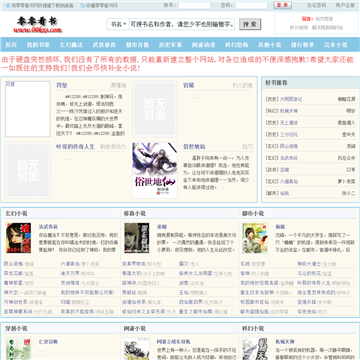Open 重生之都市仙尊 in 修真小说 list
This screenshot has width=360, height=360.
coord(195,312)
